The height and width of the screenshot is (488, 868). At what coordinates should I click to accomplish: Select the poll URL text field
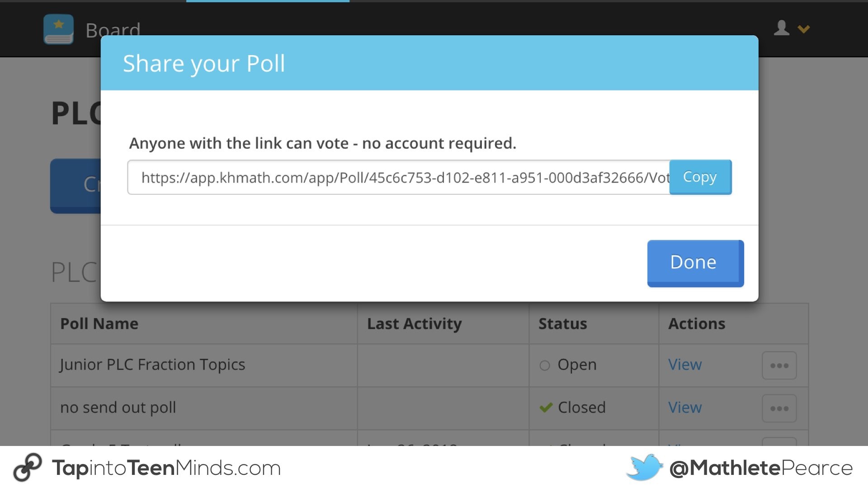click(398, 178)
